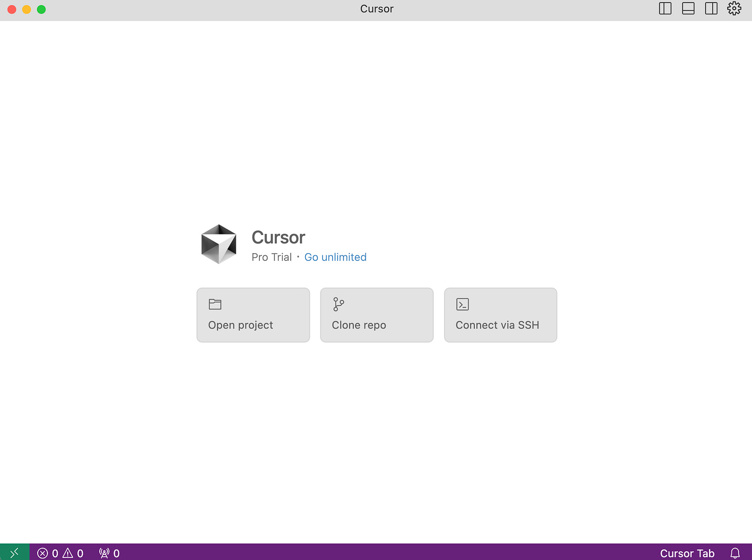
Task: Click the large Cursor heading by the logo
Action: point(278,238)
